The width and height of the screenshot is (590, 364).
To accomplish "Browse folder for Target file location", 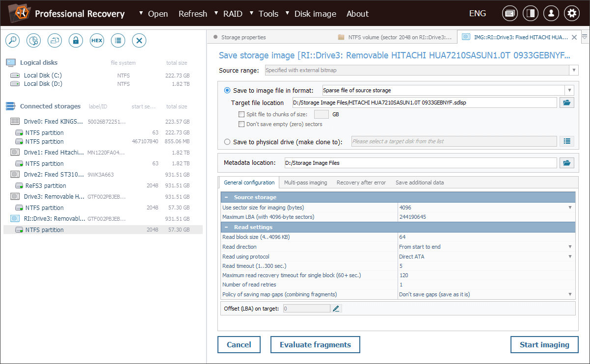I will (567, 103).
